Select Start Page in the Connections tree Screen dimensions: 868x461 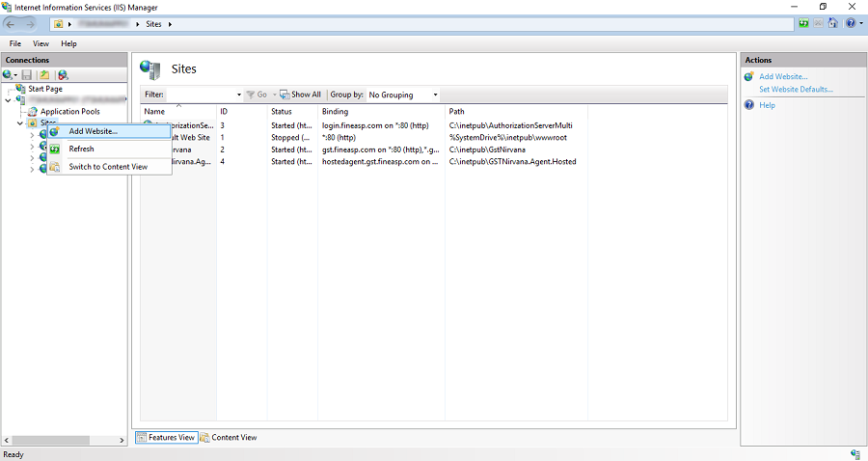pos(45,89)
